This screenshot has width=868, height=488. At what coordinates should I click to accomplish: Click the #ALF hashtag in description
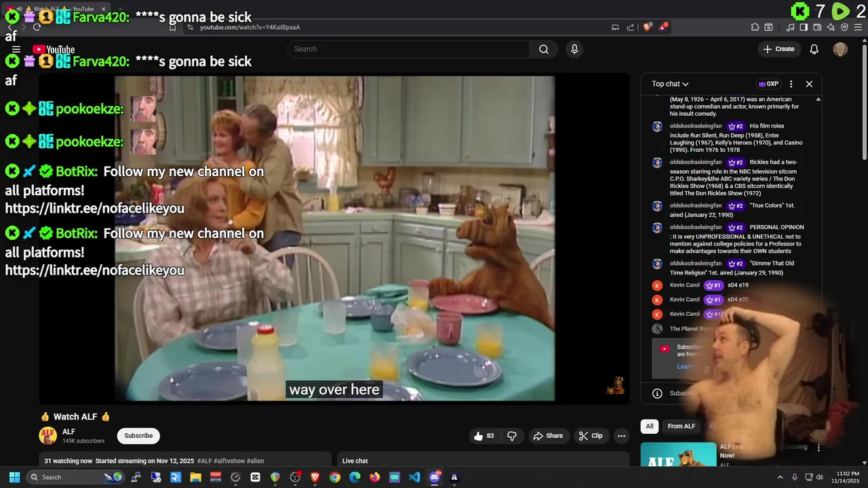[x=204, y=461]
